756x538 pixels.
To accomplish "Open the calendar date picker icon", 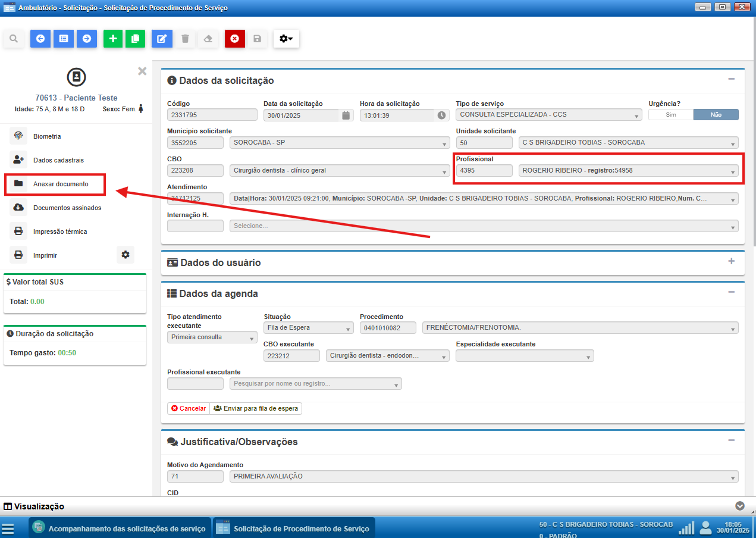I will (x=346, y=115).
